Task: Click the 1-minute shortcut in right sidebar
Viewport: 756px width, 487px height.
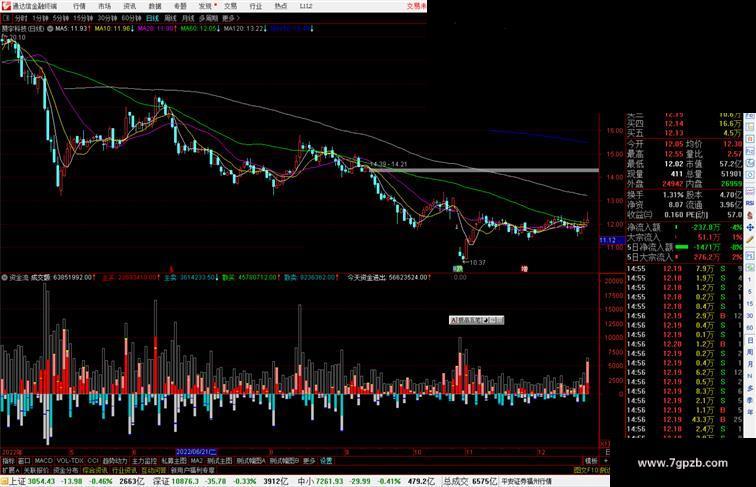Action: 750,280
